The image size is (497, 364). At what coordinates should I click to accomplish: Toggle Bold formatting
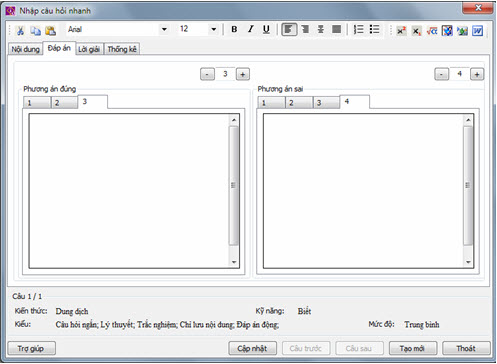[x=234, y=30]
